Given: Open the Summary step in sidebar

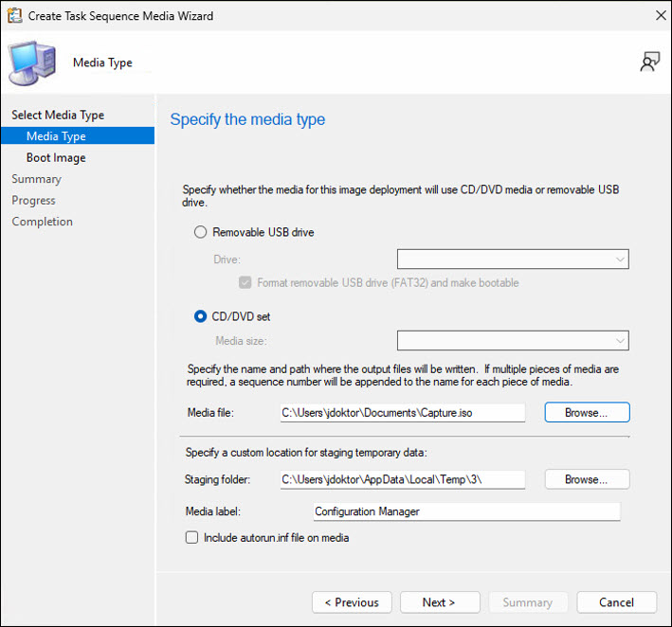Looking at the screenshot, I should click(x=36, y=179).
